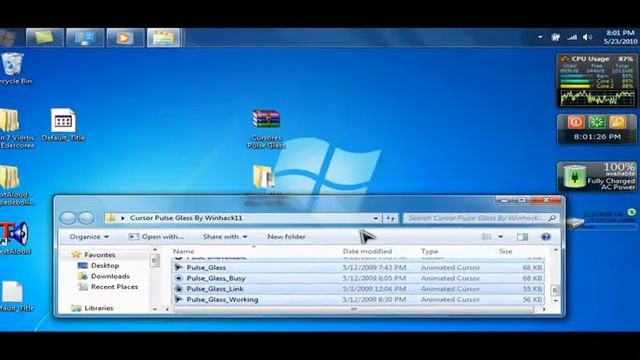The image size is (640, 360).
Task: Open the orange media player taskbar icon
Action: (x=124, y=38)
